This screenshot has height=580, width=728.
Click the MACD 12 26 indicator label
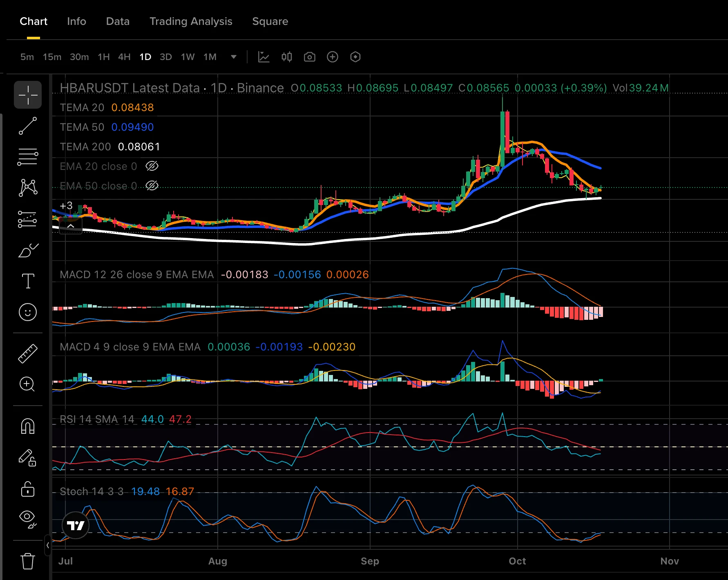pos(137,274)
